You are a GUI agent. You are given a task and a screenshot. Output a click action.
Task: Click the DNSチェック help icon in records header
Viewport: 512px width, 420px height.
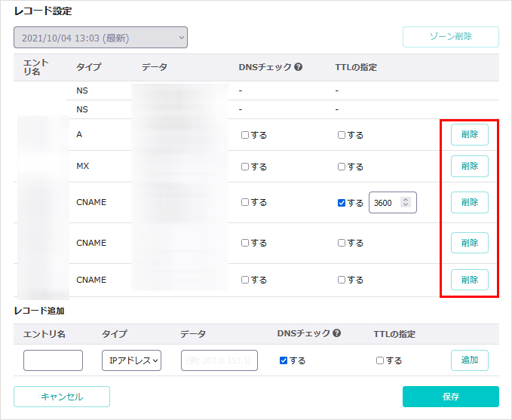299,67
